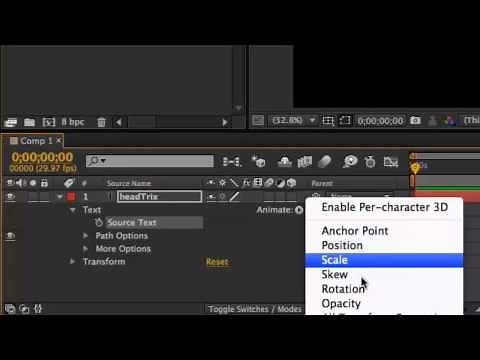This screenshot has width=480, height=360.
Task: Click the Parent column header
Action: click(x=322, y=183)
